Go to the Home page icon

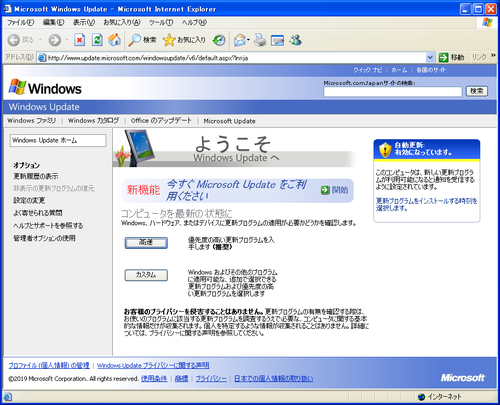pyautogui.click(x=114, y=40)
